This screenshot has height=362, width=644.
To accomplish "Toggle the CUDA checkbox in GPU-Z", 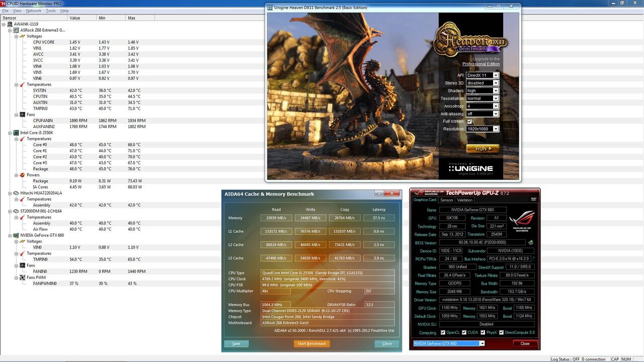I will 463,333.
